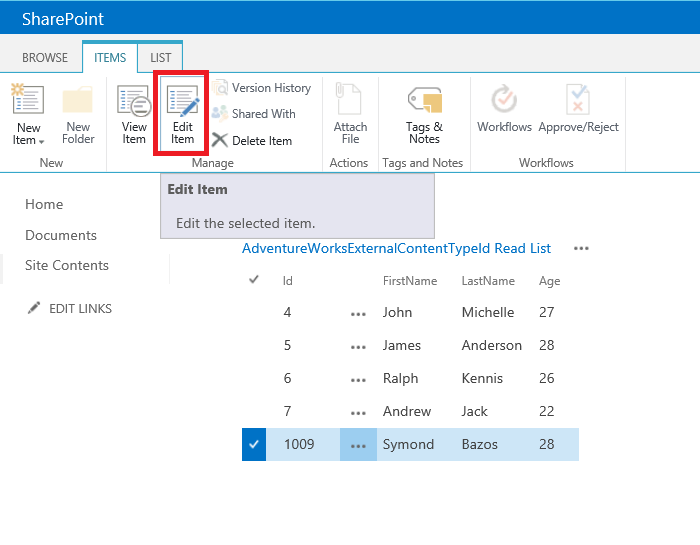This screenshot has height=545, width=700.
Task: Click the SharePoint title link
Action: 63,19
